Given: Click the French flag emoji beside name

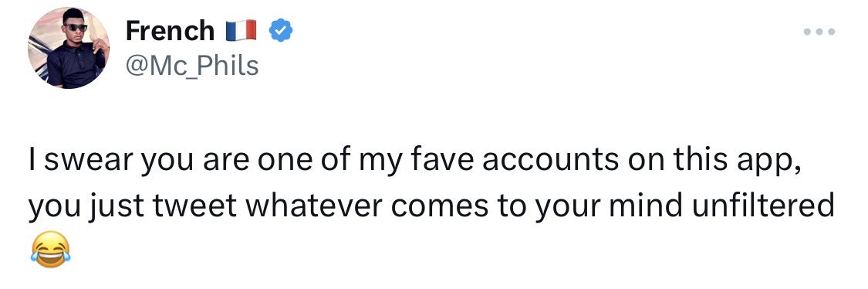Looking at the screenshot, I should pyautogui.click(x=241, y=30).
